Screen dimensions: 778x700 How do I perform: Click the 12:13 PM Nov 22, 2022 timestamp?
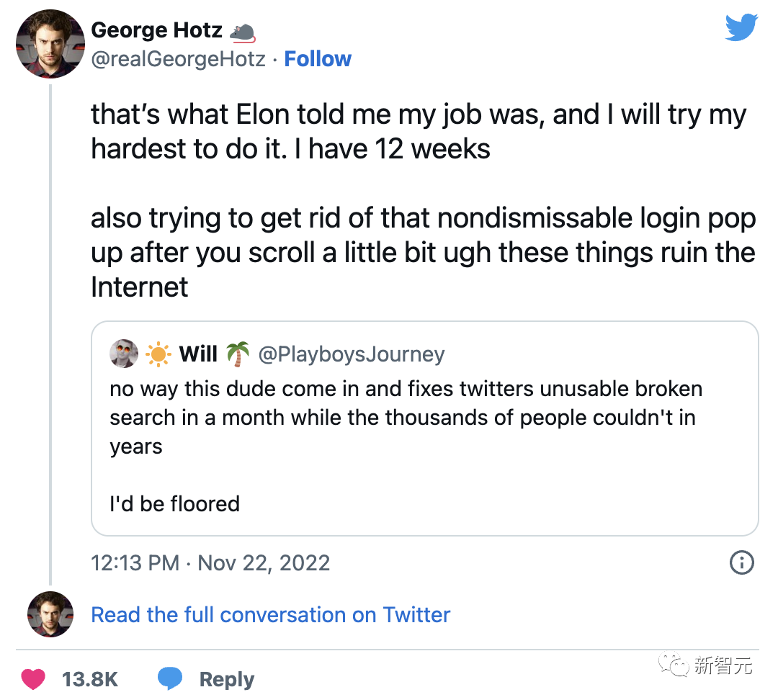click(x=210, y=562)
